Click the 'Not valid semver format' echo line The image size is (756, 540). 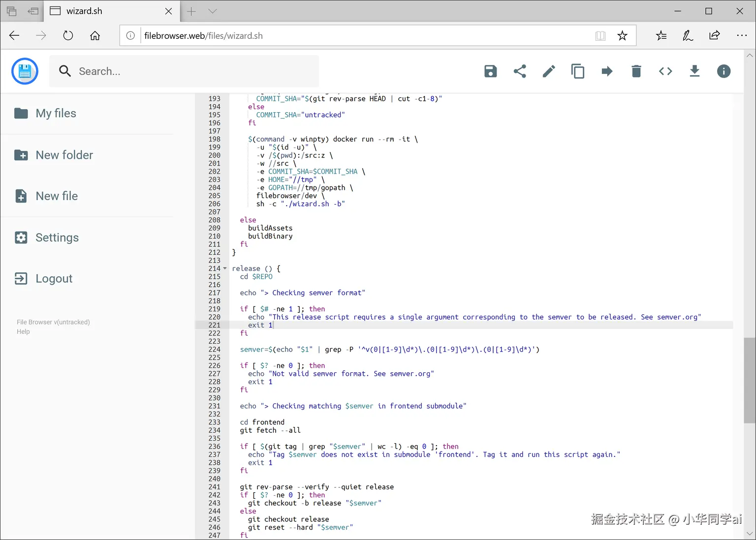click(x=341, y=374)
